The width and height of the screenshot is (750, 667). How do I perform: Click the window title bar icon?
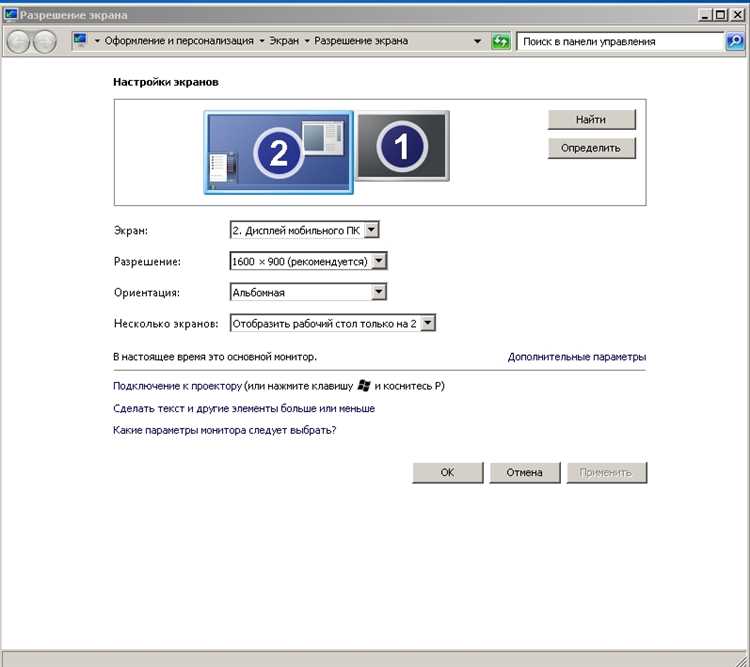(x=10, y=15)
